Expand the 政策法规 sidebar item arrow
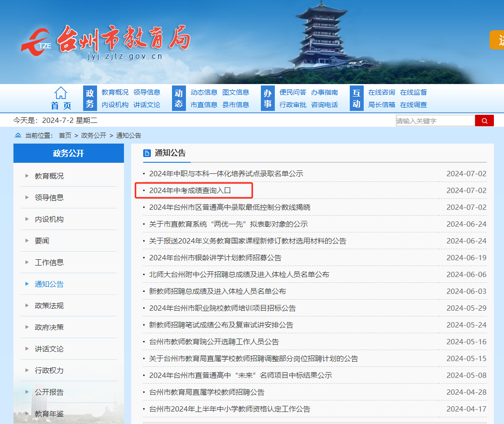The image size is (504, 424). tap(27, 304)
